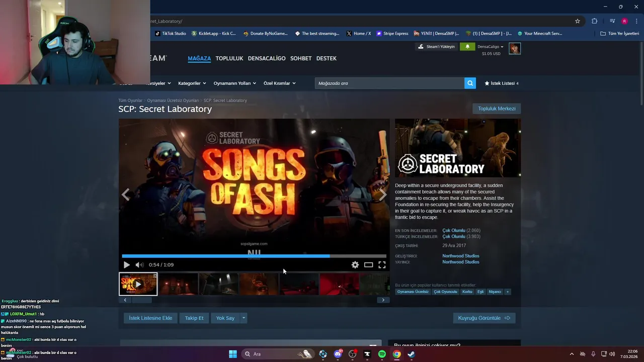Click the plus button to add tags

tap(508, 292)
